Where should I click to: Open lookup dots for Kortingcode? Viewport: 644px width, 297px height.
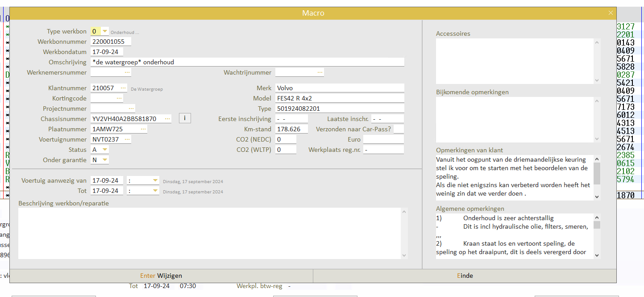(119, 98)
